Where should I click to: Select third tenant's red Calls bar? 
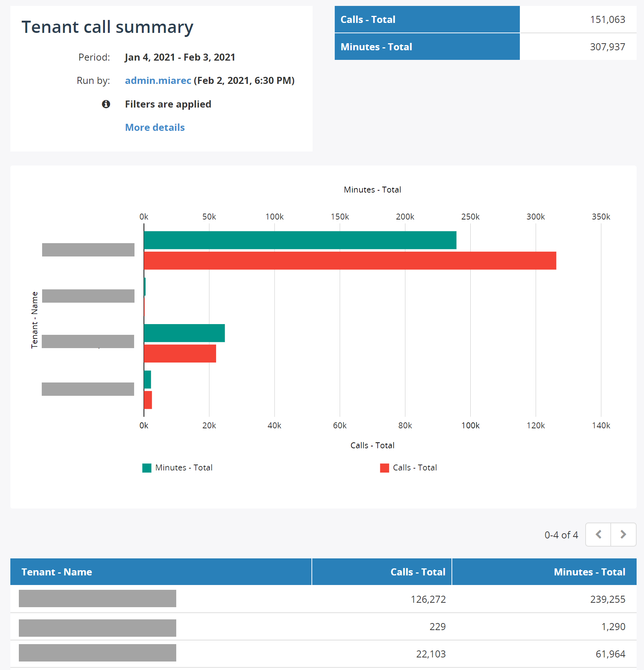[180, 353]
